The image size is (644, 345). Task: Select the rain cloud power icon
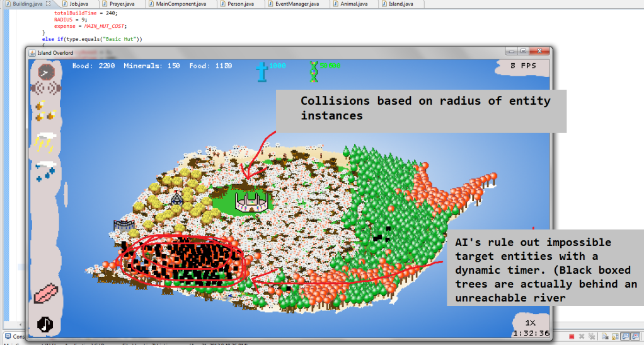[45, 171]
